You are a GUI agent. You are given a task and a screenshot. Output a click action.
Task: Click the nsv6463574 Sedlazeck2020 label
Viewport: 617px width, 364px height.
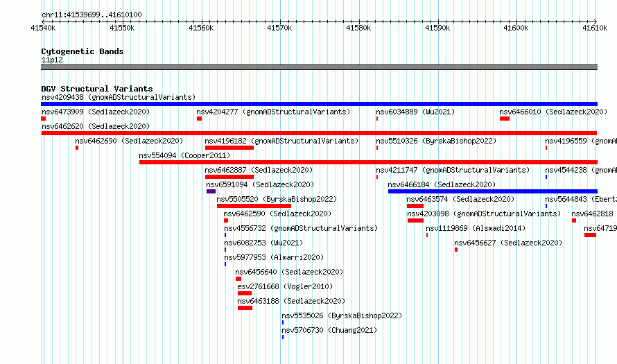460,199
